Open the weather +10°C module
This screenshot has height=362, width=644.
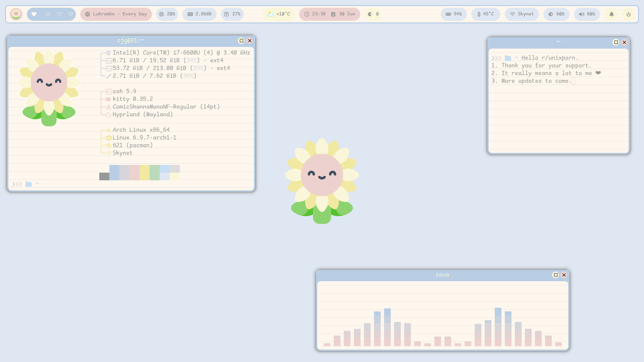click(x=279, y=14)
